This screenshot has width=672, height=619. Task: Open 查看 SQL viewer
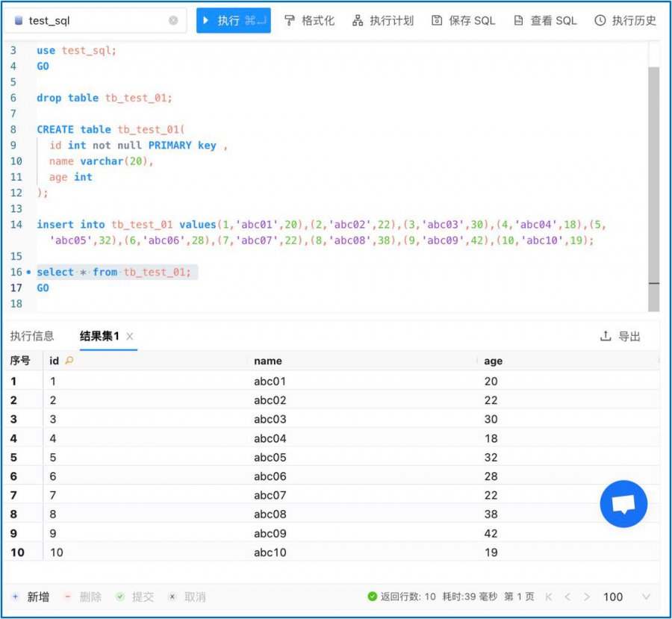[519, 21]
